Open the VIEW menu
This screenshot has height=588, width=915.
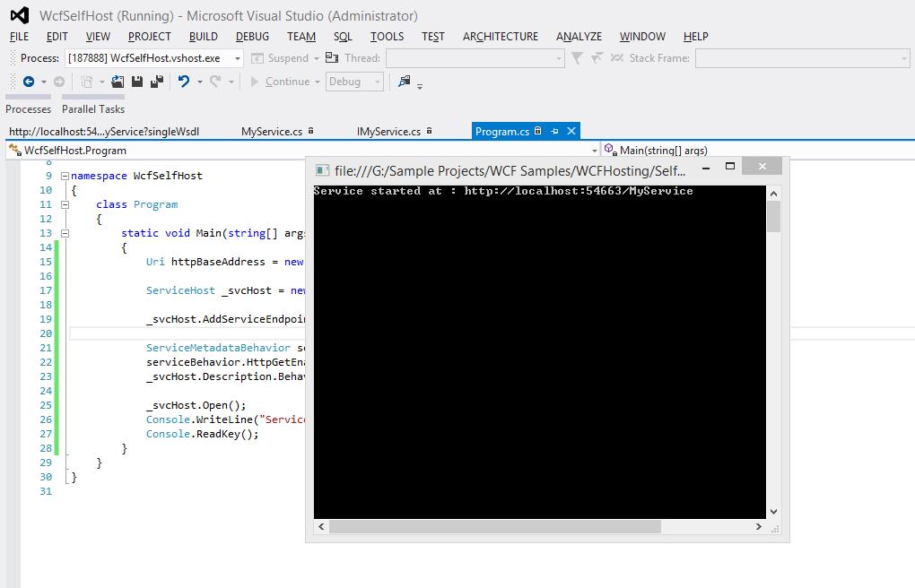(98, 36)
